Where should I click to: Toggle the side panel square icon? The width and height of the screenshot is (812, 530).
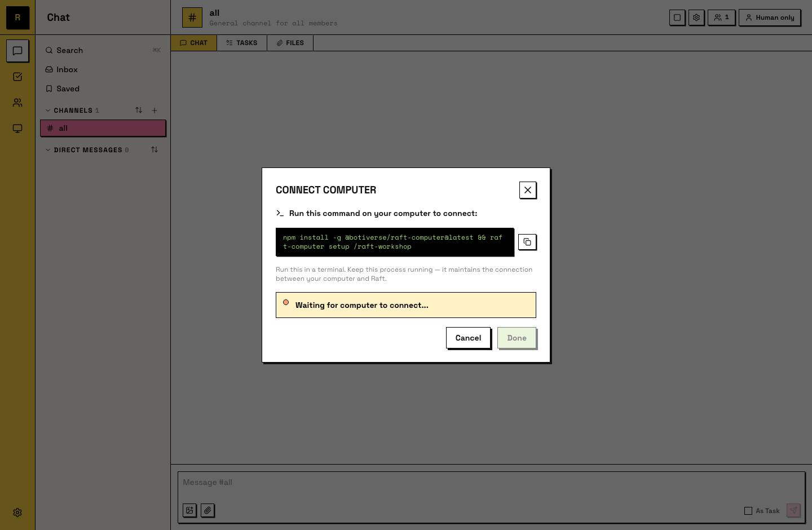click(x=677, y=17)
